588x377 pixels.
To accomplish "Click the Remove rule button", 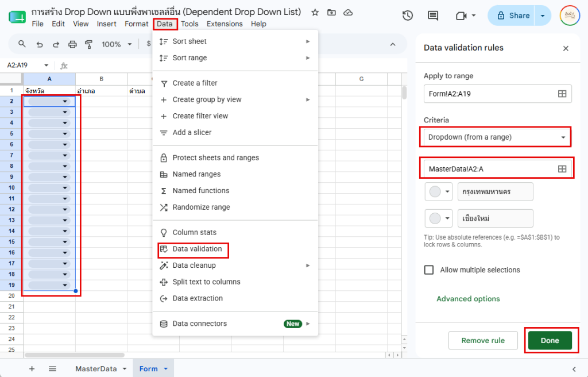I will pyautogui.click(x=483, y=341).
